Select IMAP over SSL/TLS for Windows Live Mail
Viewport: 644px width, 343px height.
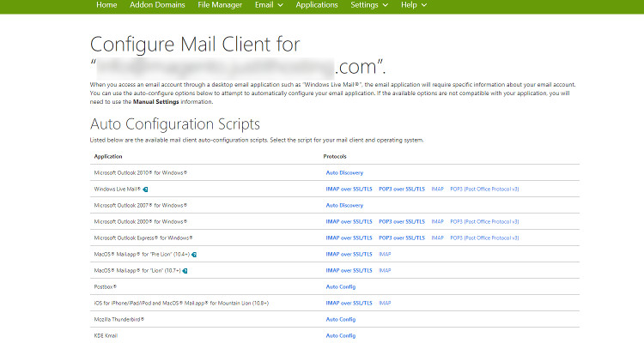349,190
